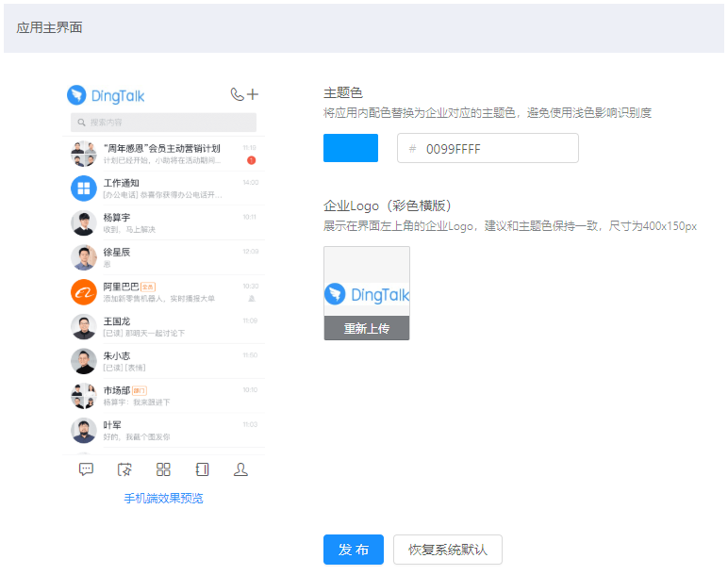Click the 0099FFFF hex color input field
The height and width of the screenshot is (575, 728).
[488, 148]
